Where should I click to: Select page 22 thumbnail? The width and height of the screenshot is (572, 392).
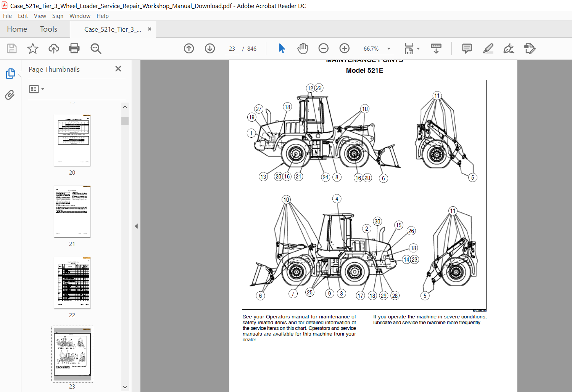[72, 283]
